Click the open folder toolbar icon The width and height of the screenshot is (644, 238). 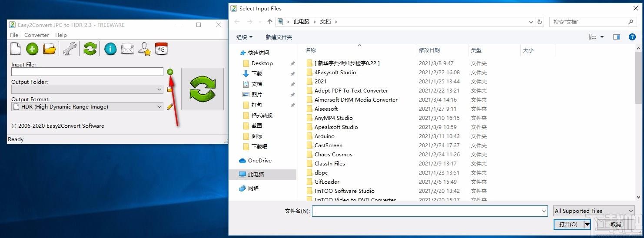point(50,49)
